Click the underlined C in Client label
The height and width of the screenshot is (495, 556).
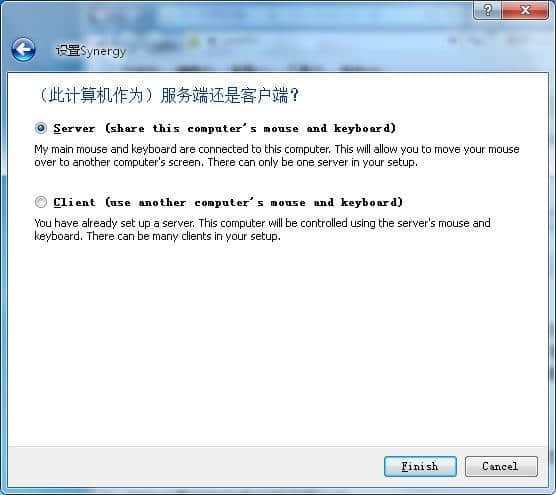pyautogui.click(x=57, y=202)
